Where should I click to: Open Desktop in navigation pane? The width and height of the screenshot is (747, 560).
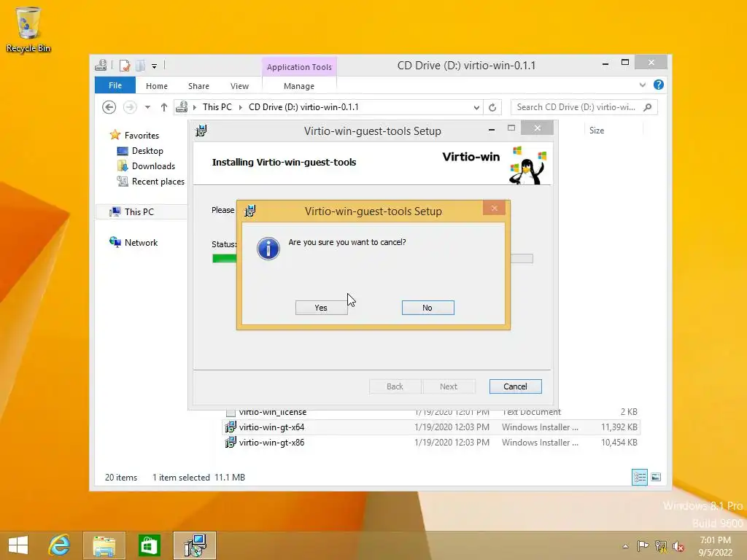point(147,151)
